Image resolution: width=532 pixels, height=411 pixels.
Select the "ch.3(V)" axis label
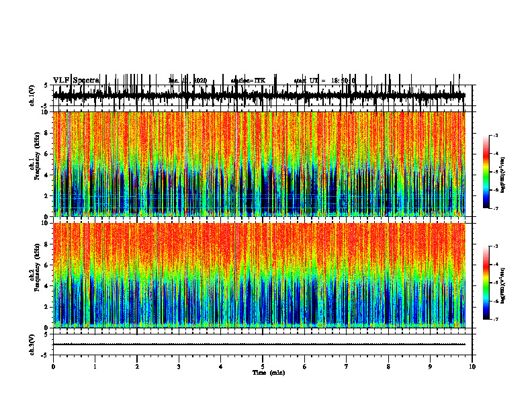click(32, 345)
